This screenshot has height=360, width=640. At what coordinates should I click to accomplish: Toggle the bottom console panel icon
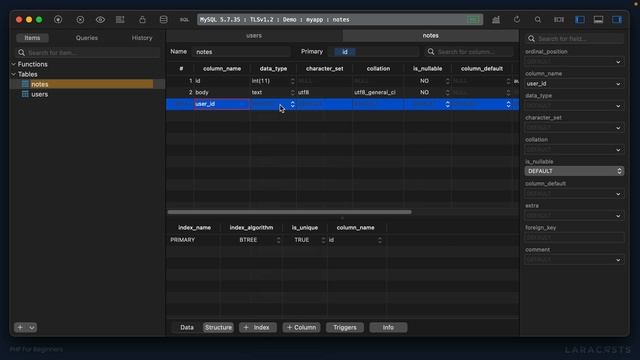(x=598, y=20)
